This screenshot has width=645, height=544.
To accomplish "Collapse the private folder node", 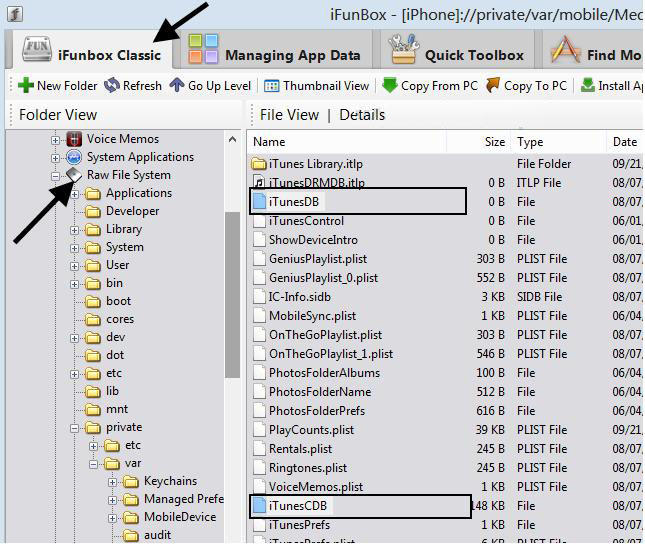I will tap(74, 428).
